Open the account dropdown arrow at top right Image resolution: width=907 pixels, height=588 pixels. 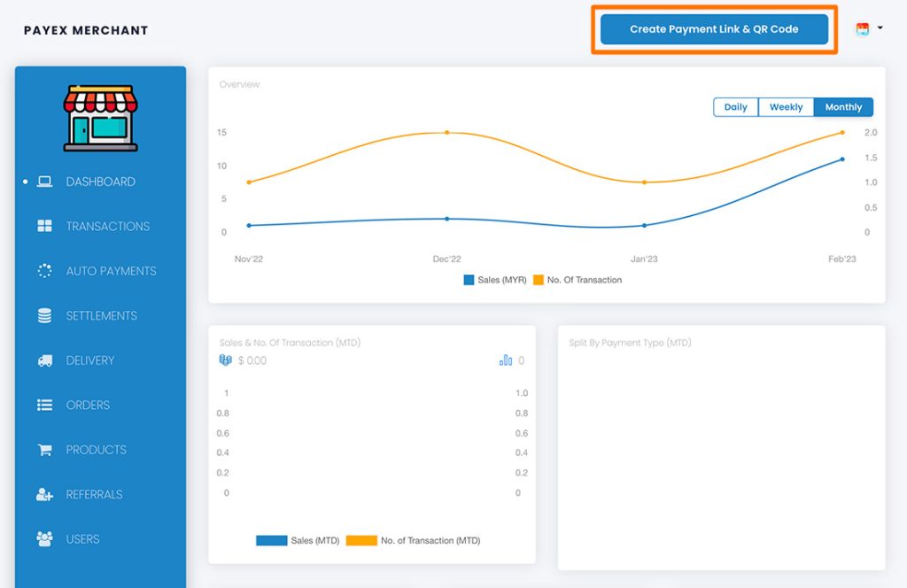pos(880,28)
